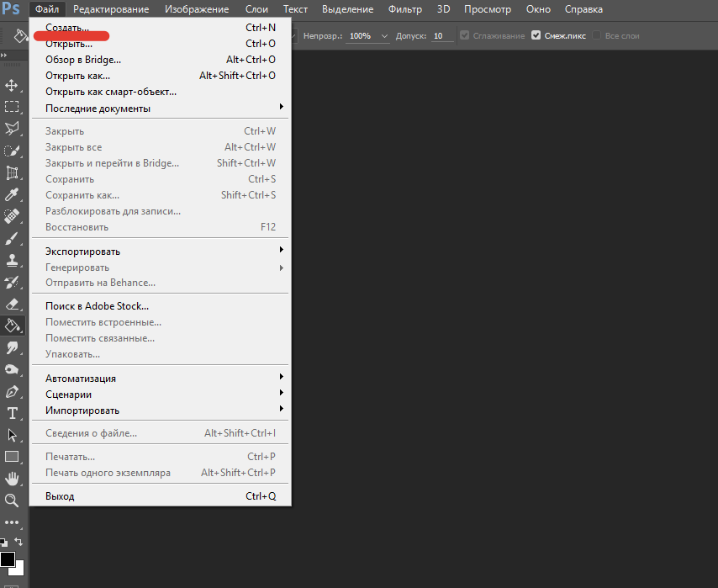718x588 pixels.
Task: Expand Сценарии submenu
Action: (x=160, y=395)
